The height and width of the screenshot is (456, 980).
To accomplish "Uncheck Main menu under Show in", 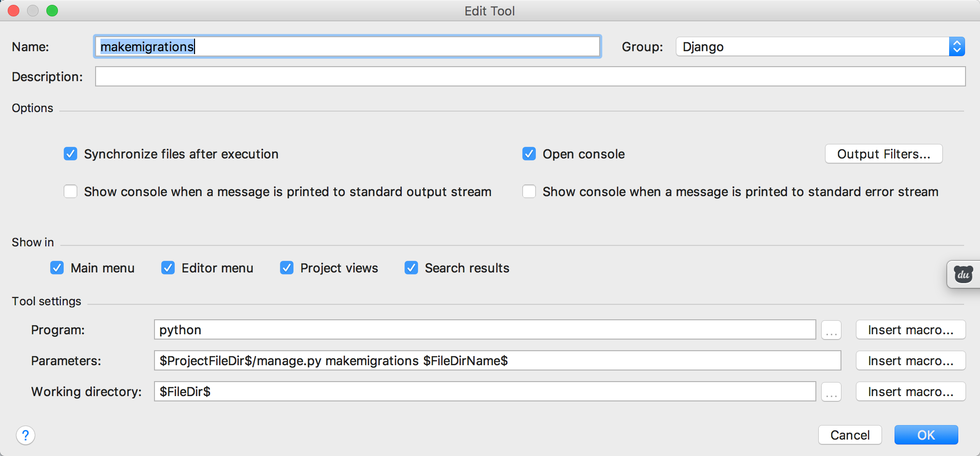I will tap(57, 268).
